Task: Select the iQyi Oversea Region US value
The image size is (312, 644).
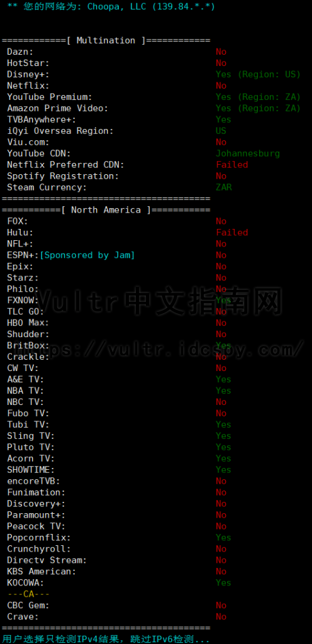Action: tap(221, 131)
